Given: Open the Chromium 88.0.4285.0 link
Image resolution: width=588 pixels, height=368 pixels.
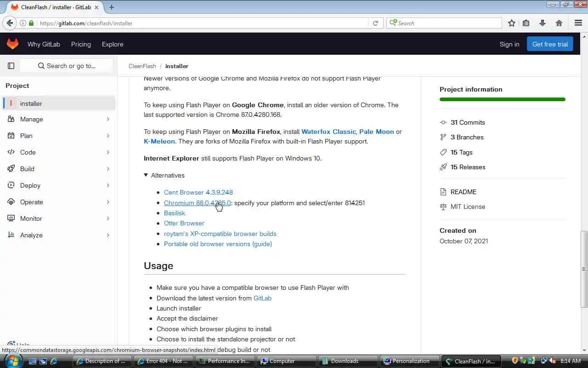Looking at the screenshot, I should [x=197, y=203].
